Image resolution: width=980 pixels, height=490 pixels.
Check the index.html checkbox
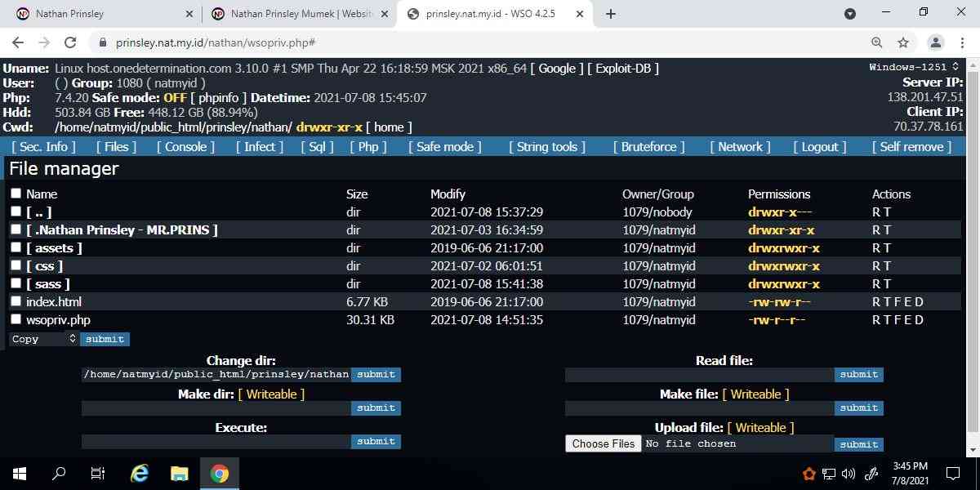coord(16,301)
